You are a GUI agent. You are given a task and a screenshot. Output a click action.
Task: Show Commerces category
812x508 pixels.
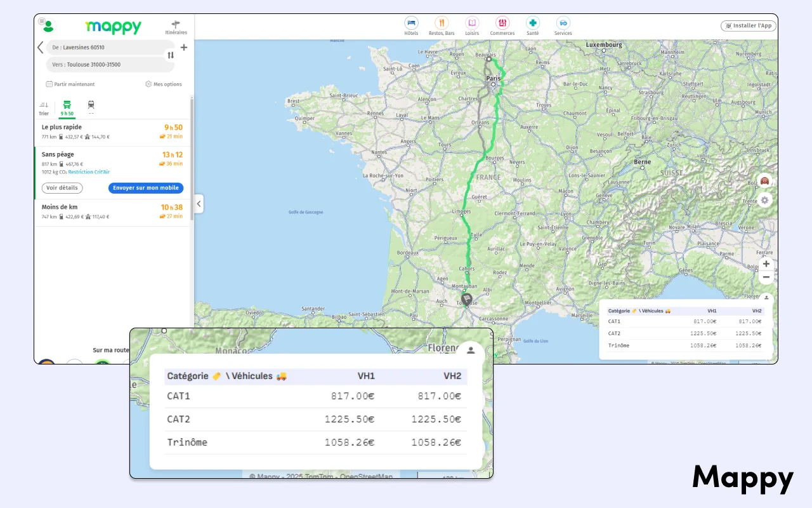[502, 26]
